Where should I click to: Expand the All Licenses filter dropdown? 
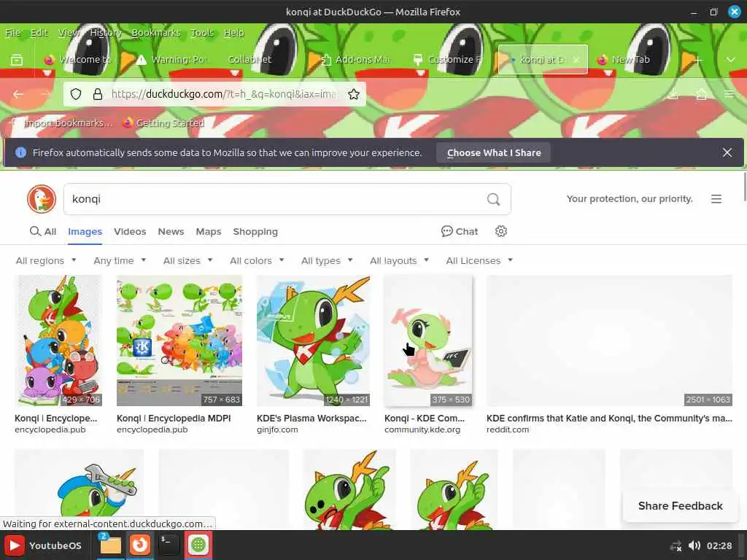(479, 260)
